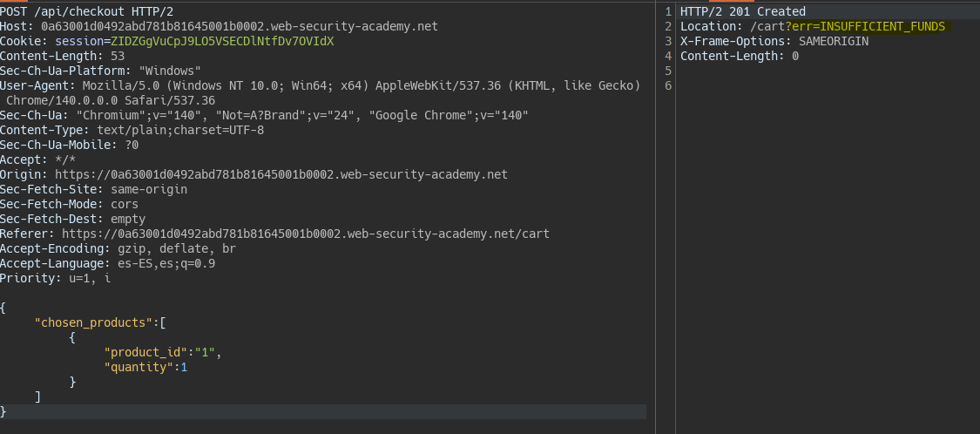This screenshot has width=980, height=434.
Task: Click the Referer header URL ending in /cart
Action: point(305,234)
